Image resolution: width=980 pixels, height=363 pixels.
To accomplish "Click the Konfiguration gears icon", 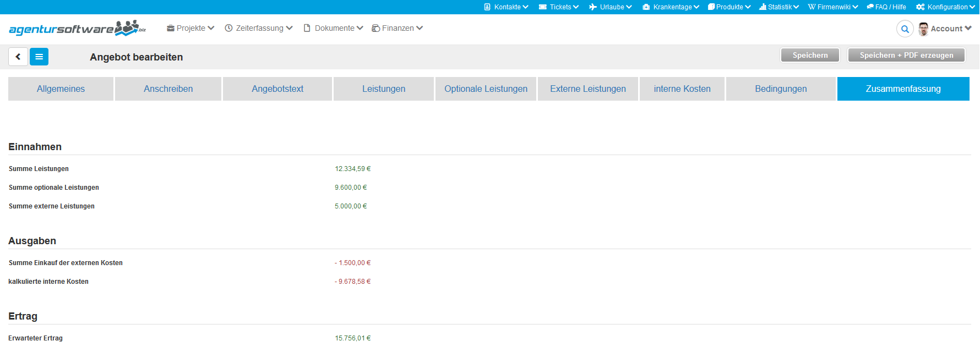I will pyautogui.click(x=921, y=7).
